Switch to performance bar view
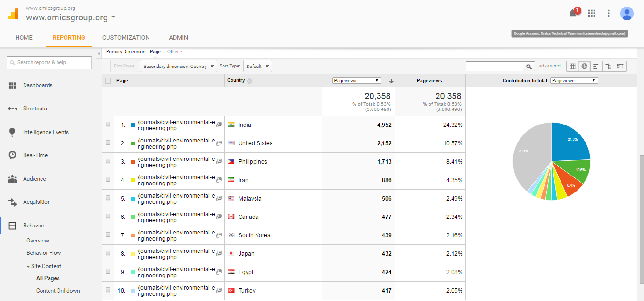This screenshot has width=644, height=301. coord(596,66)
